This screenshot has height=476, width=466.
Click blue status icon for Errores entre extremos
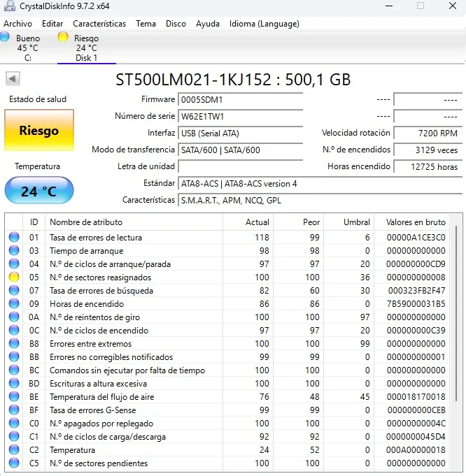(14, 344)
